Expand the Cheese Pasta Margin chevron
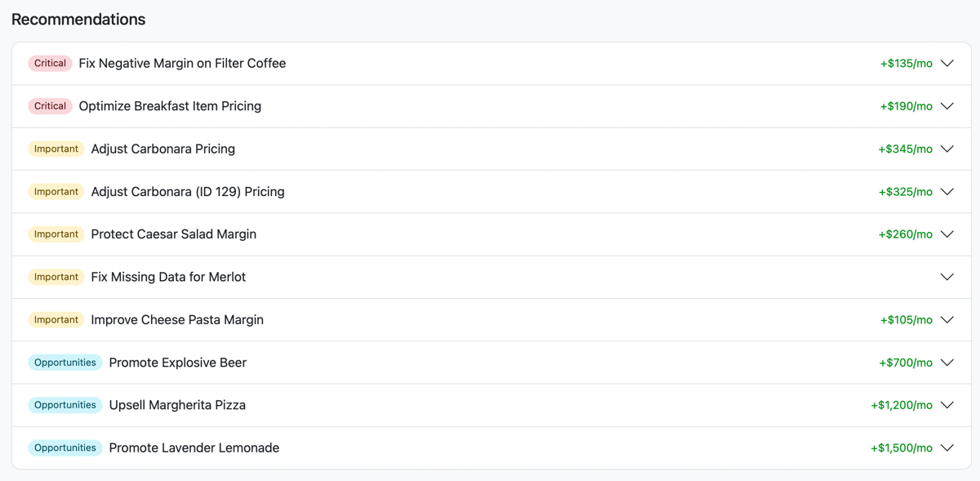This screenshot has height=481, width=980. click(947, 320)
